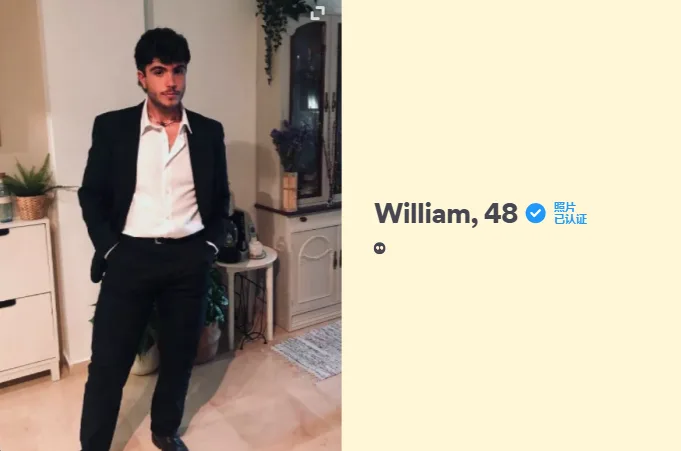Open William's profile photo
Screen dimensions: 681x451
click(x=171, y=226)
